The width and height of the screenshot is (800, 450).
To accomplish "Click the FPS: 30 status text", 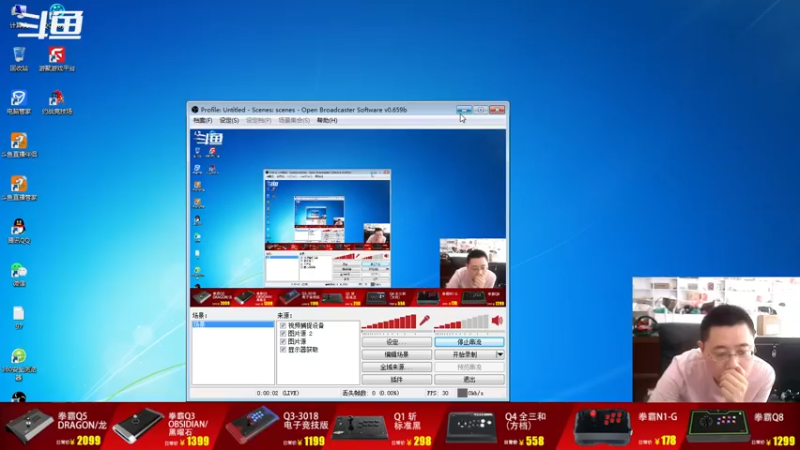I will pos(438,393).
